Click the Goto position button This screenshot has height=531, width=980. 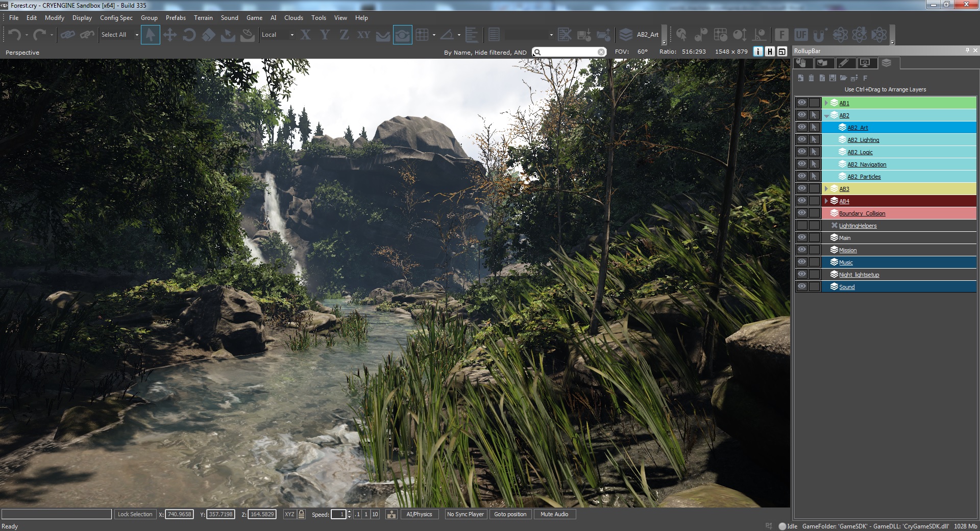click(510, 514)
